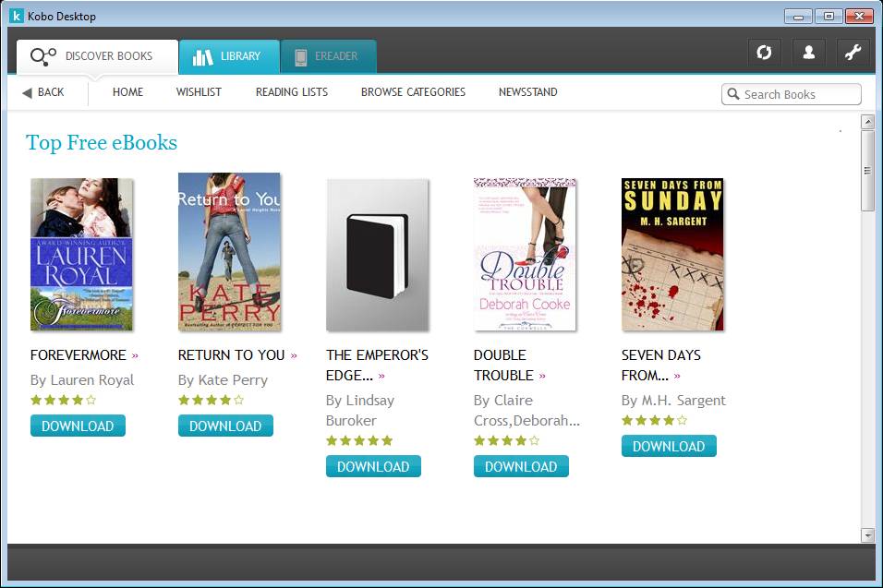Open the Wishlist section

coord(199,91)
